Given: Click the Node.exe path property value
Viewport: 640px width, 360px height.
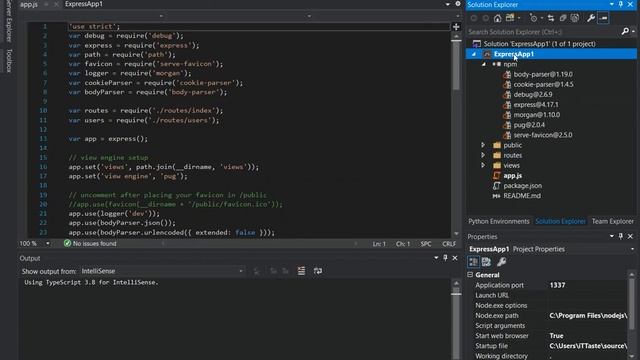Looking at the screenshot, I should click(588, 316).
